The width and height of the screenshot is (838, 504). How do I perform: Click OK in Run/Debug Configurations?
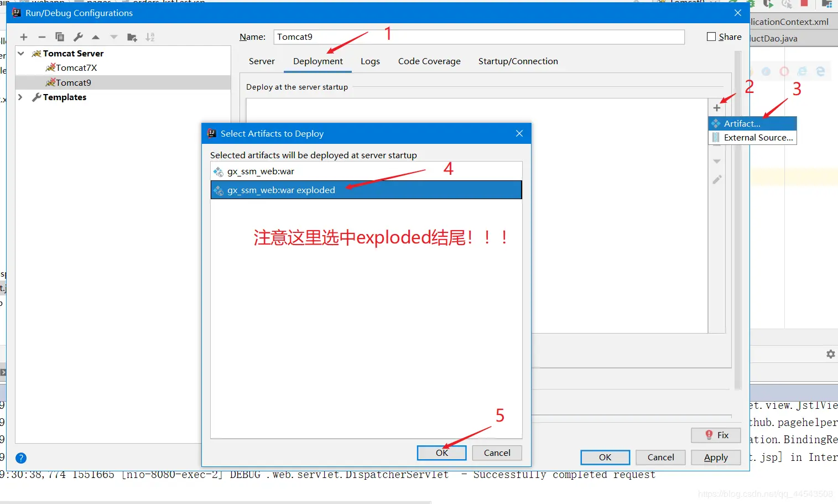pyautogui.click(x=605, y=457)
